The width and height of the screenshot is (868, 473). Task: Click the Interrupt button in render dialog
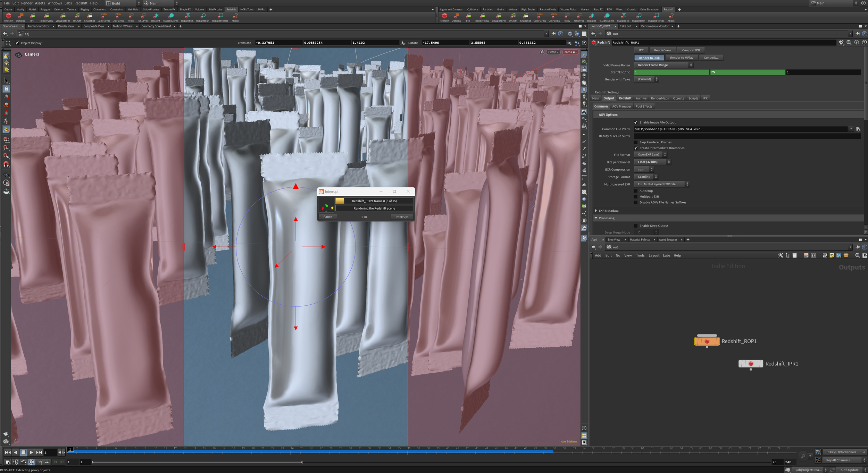tap(402, 217)
